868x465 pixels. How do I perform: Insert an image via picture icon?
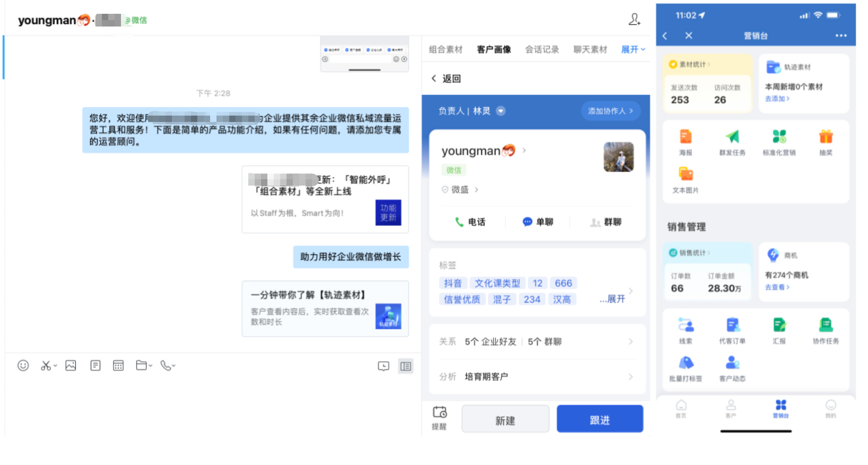pyautogui.click(x=71, y=365)
